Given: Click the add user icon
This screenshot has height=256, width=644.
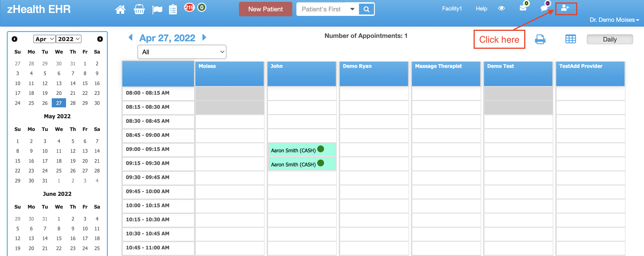Looking at the screenshot, I should point(565,8).
